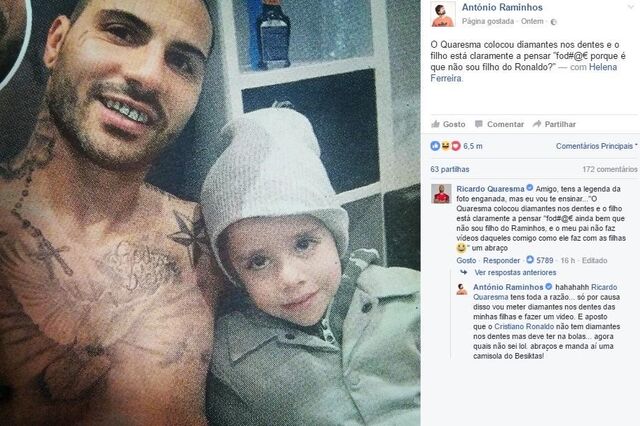The width and height of the screenshot is (640, 426).
Task: Click Gosto under Ricardo Quaresma's comment
Action: click(466, 260)
